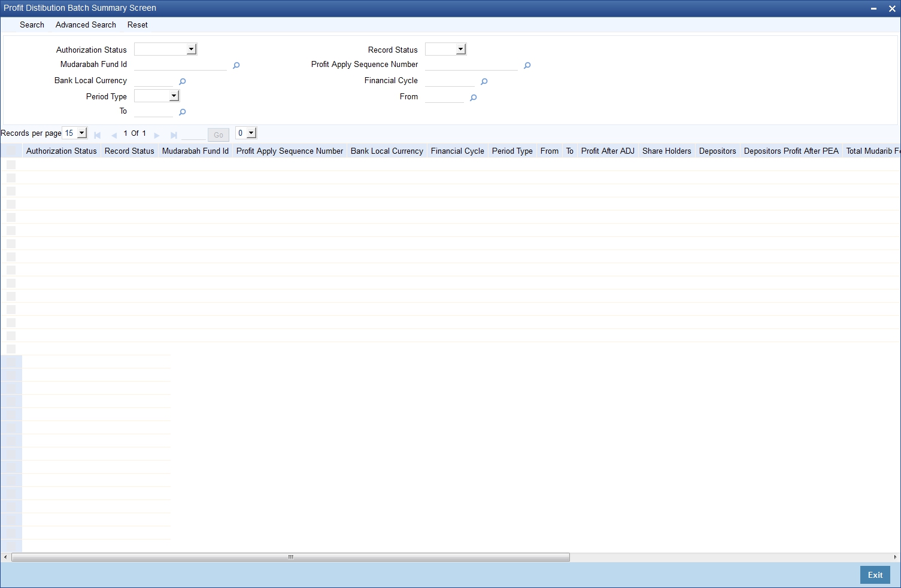Go to last page of records
The image size is (901, 588).
(x=174, y=135)
